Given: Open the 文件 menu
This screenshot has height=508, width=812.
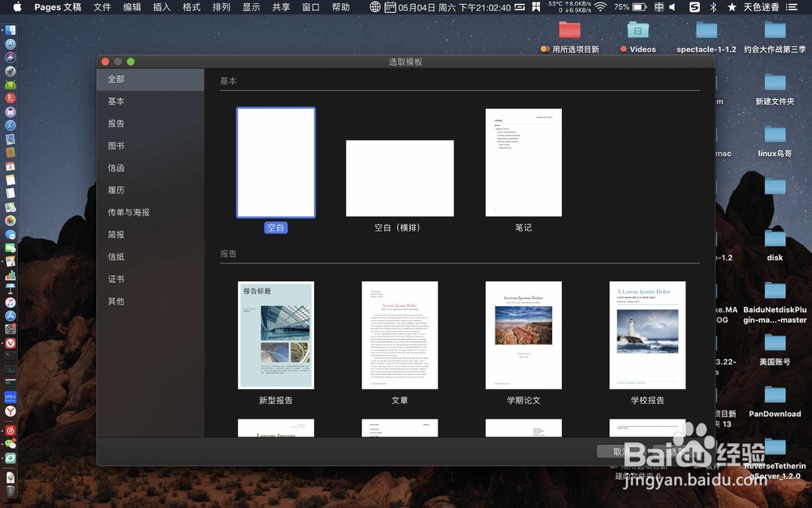Looking at the screenshot, I should coord(102,7).
